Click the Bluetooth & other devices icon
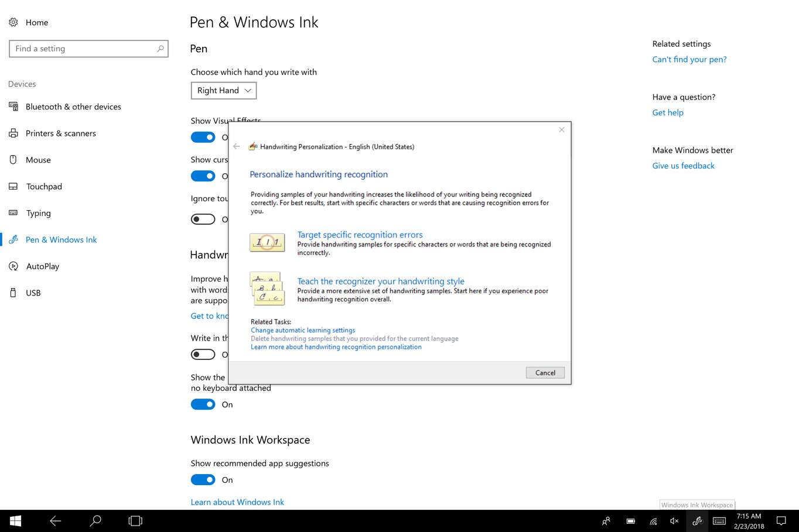 [13, 107]
